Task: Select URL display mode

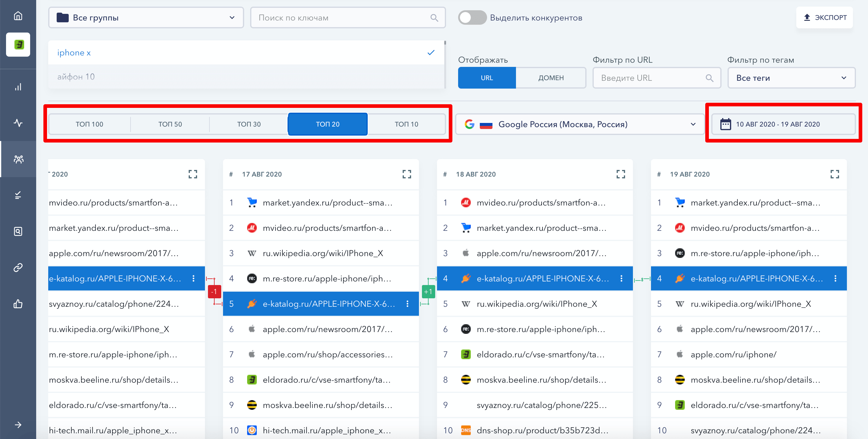Action: coord(486,78)
